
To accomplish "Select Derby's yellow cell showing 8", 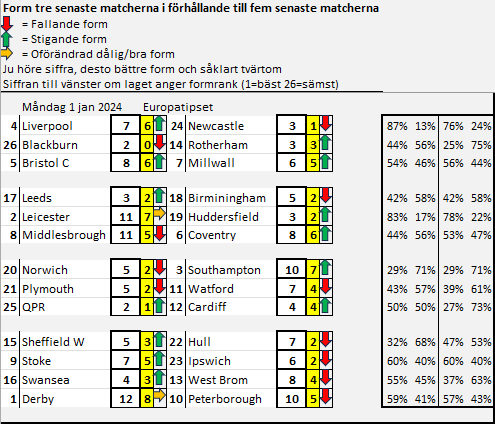I will [147, 399].
